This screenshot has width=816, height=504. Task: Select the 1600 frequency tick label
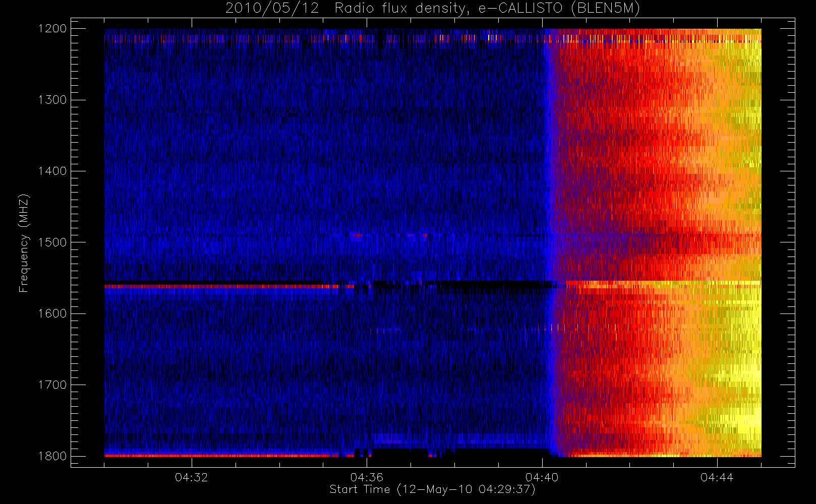click(52, 313)
